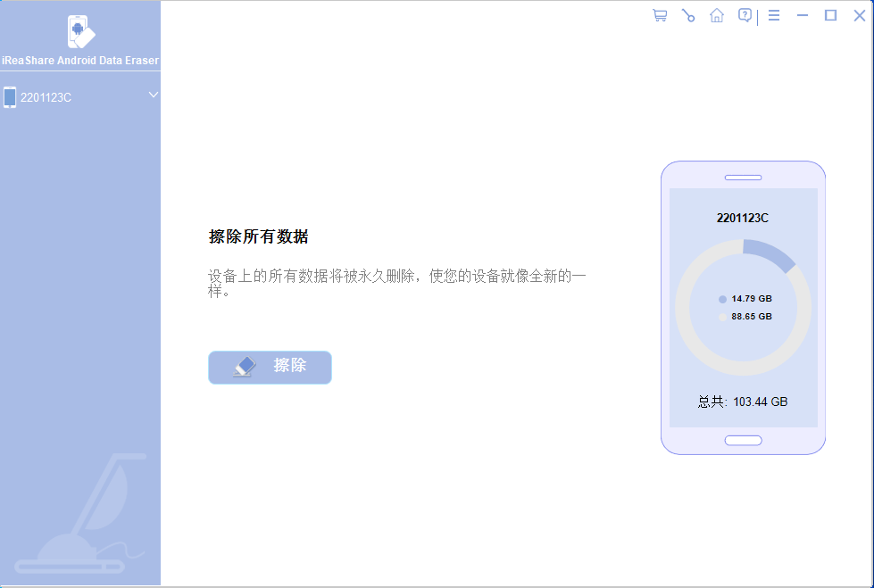
Task: Open the help feedback bubble icon
Action: (745, 15)
